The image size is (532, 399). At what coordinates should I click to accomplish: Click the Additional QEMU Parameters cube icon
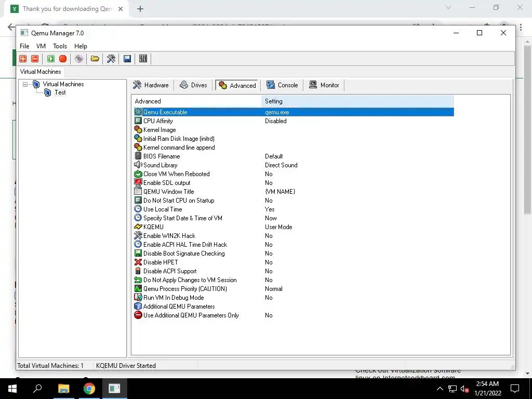pos(138,306)
